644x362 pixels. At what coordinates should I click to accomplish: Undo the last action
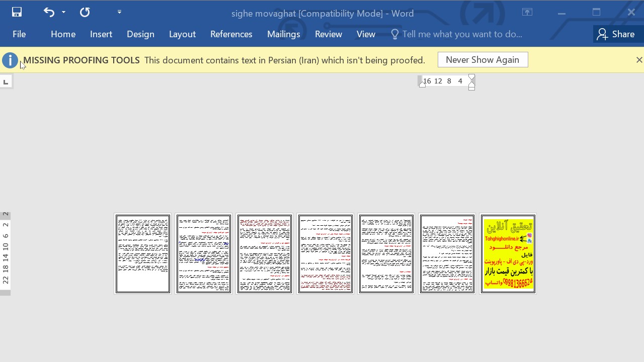(49, 12)
